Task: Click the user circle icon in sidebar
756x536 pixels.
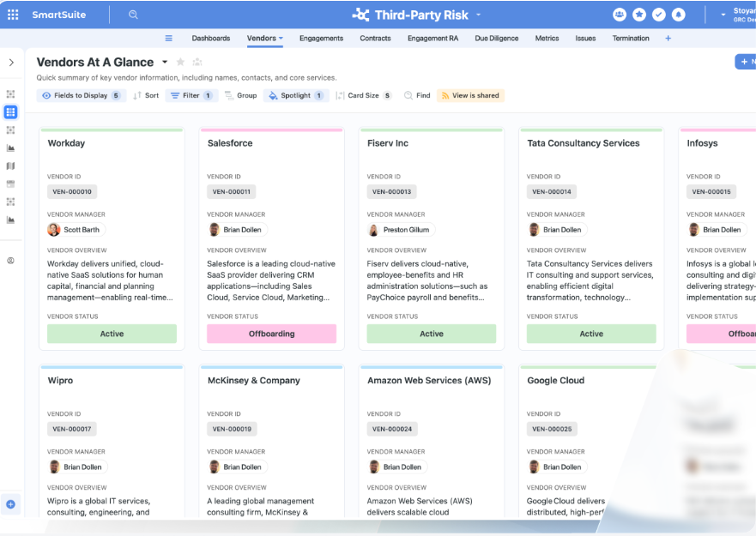Action: tap(10, 261)
